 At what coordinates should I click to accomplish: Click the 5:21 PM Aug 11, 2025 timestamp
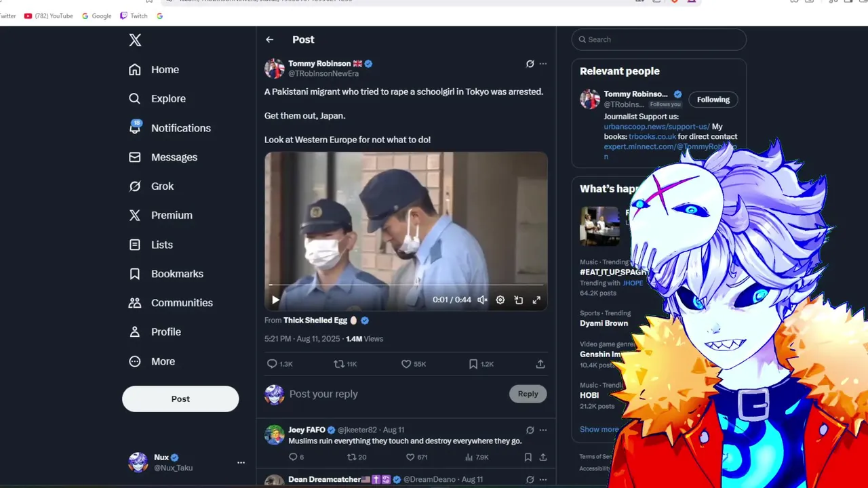(x=302, y=339)
